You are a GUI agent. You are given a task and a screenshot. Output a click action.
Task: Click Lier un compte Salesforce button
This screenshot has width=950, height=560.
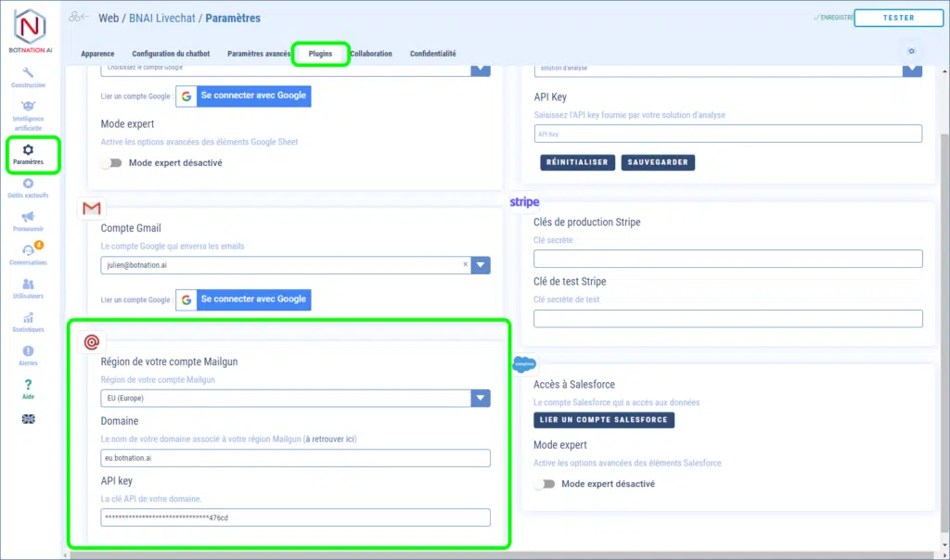(604, 420)
